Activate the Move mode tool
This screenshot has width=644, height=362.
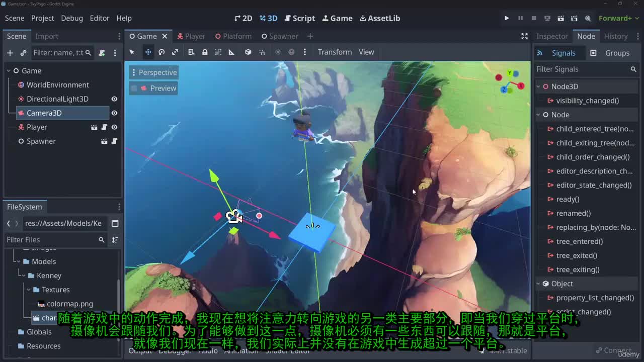148,52
